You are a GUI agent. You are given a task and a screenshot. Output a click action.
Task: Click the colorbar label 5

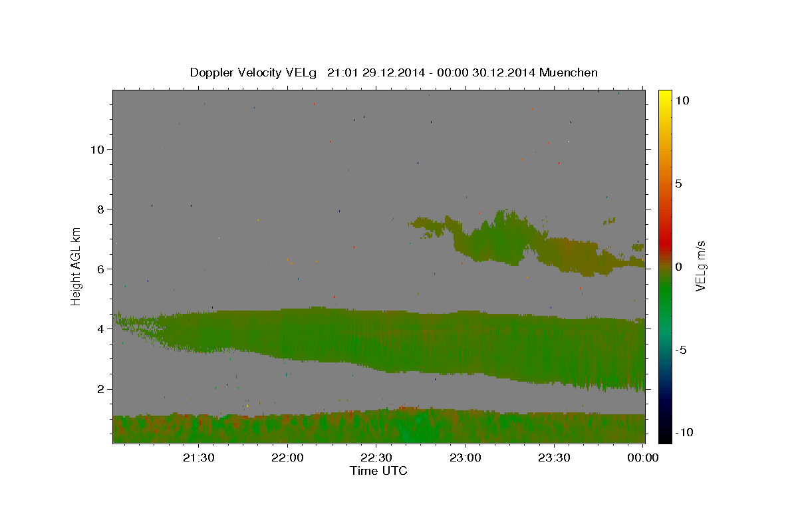coord(678,184)
